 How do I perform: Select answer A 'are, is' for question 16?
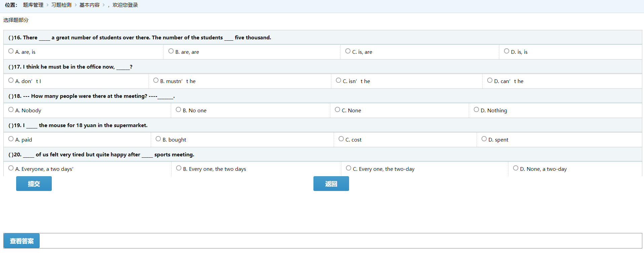coord(11,51)
